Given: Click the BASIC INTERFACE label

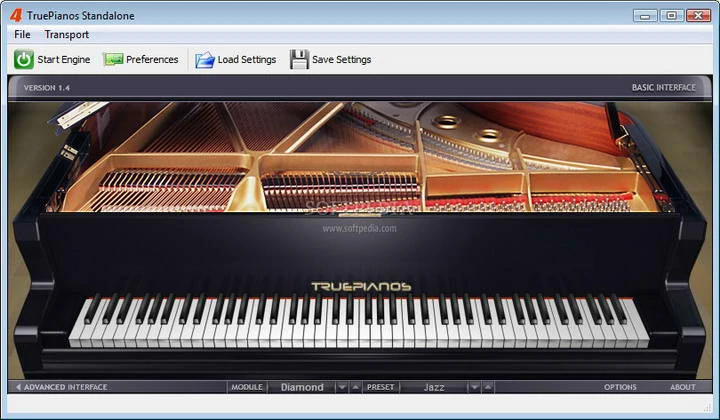Looking at the screenshot, I should click(x=664, y=87).
